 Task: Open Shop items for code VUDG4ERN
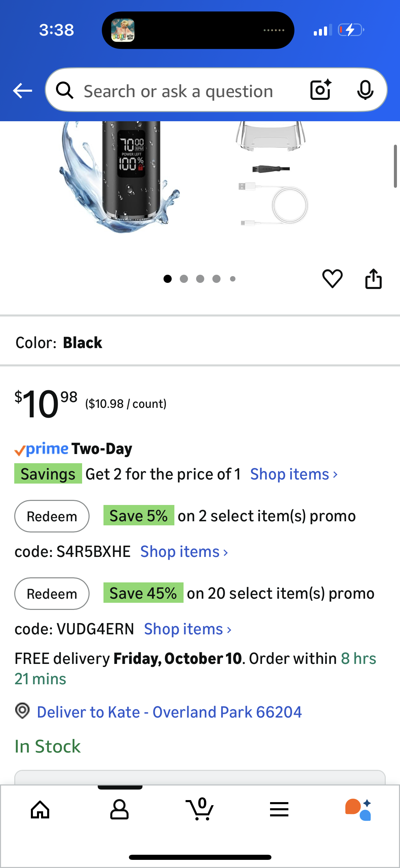(188, 629)
